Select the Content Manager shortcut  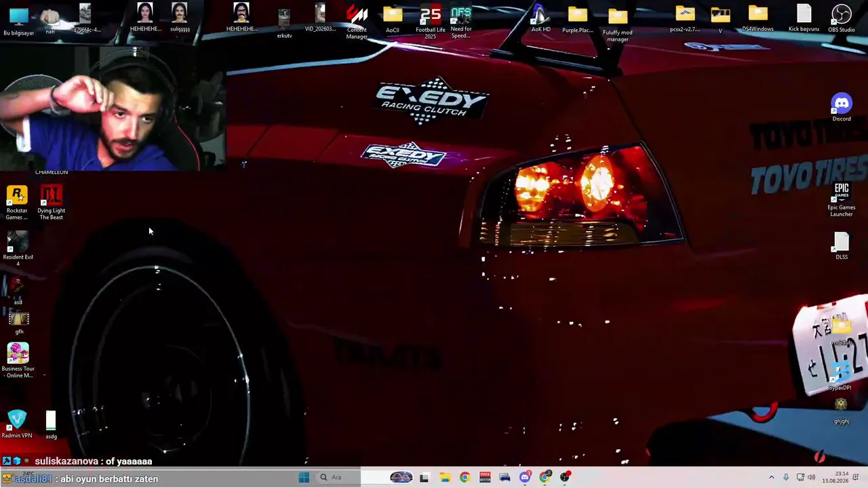coord(357,22)
